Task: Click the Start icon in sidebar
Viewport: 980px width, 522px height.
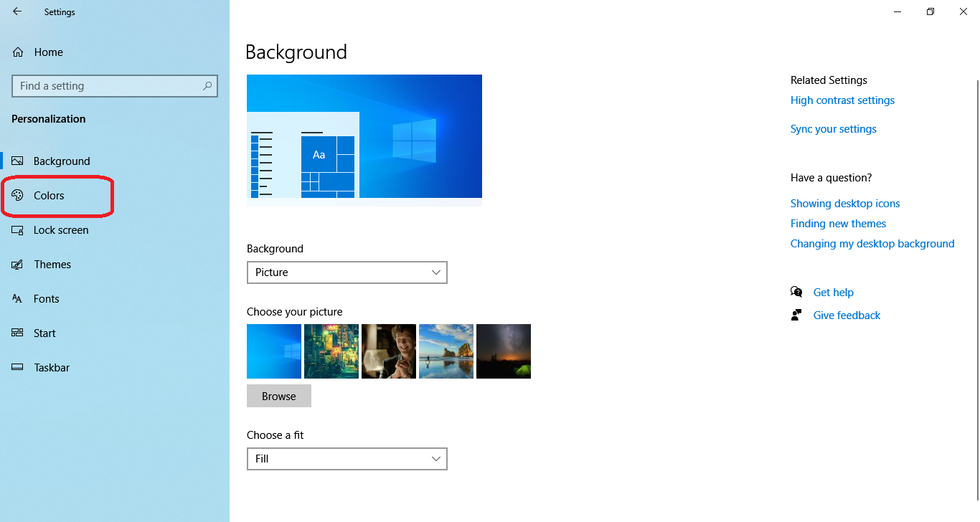Action: click(18, 333)
